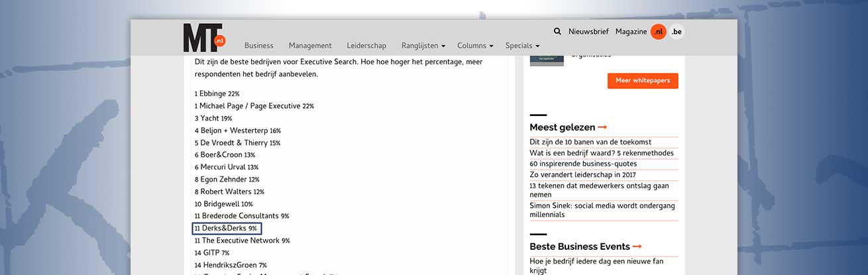
Task: Open the Leiderschap menu item
Action: pos(366,46)
